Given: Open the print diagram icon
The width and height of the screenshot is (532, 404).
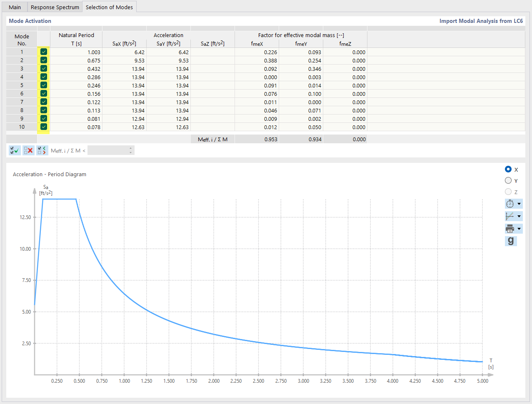Looking at the screenshot, I should 510,228.
